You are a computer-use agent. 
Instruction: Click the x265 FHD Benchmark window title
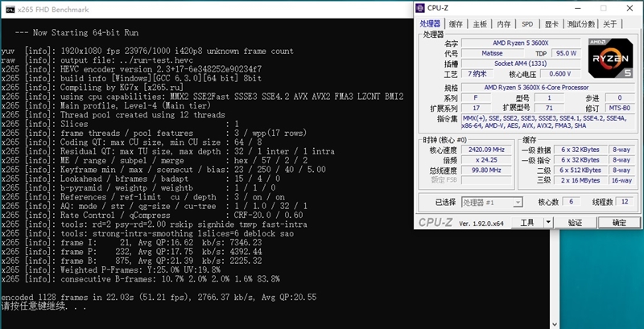53,10
